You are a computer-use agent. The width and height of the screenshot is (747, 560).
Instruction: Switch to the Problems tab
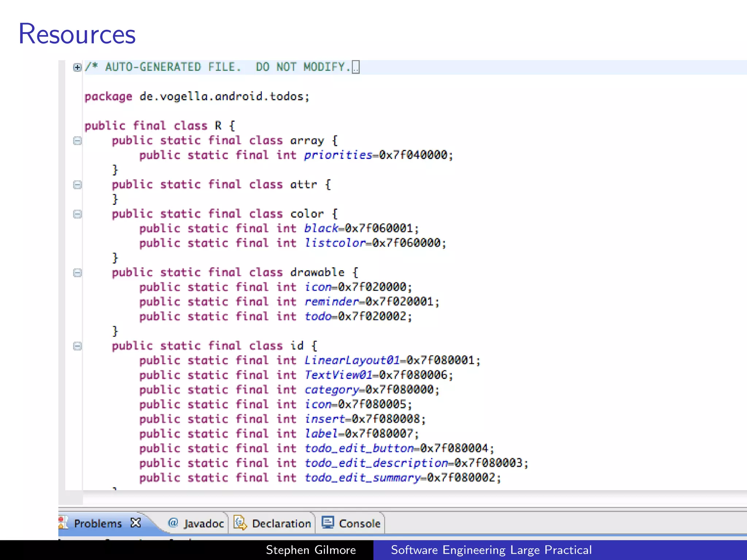pos(98,524)
